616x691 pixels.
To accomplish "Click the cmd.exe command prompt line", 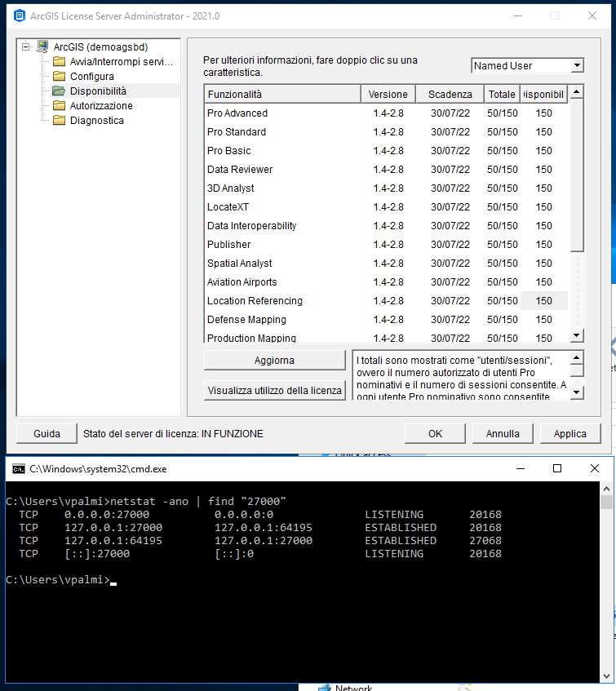I will click(61, 579).
